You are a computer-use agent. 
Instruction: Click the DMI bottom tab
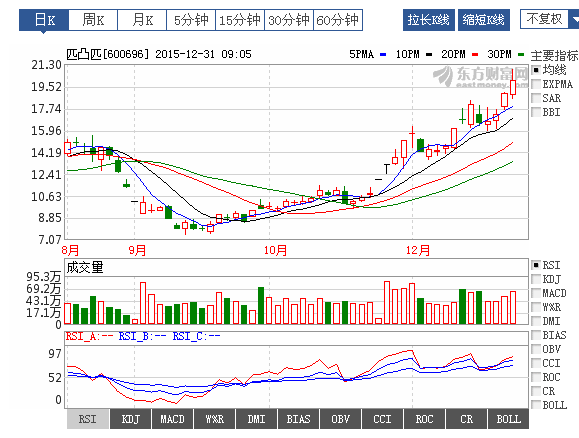point(256,419)
